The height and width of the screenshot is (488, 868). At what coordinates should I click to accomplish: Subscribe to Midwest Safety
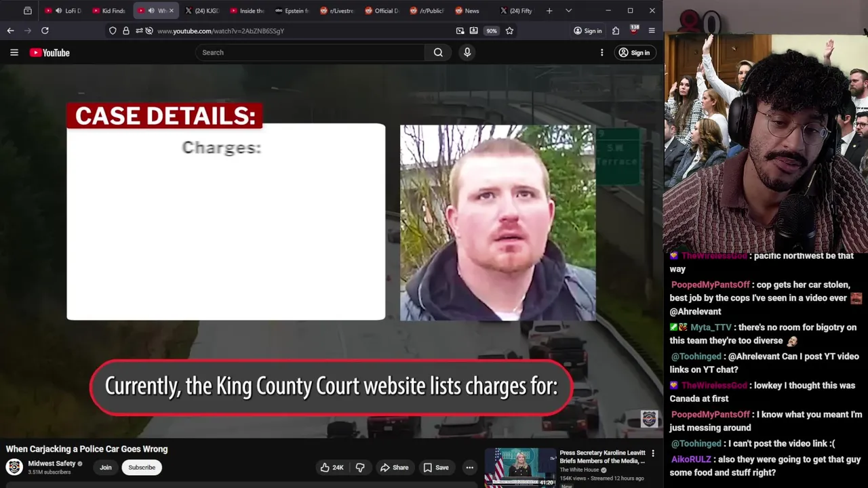coord(142,467)
